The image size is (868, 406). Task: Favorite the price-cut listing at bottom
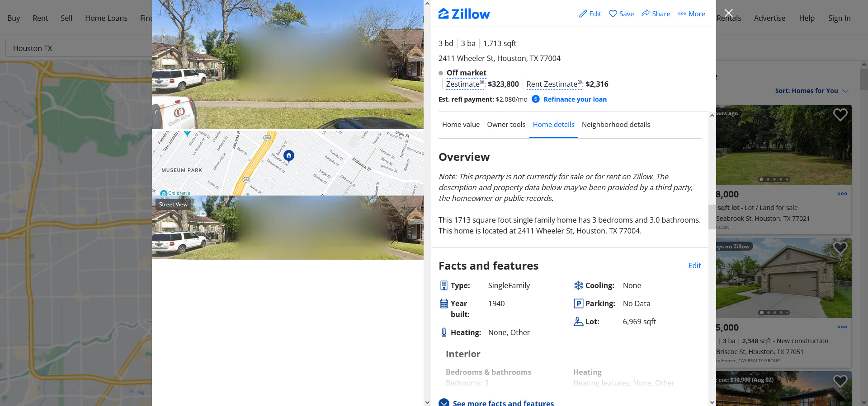point(840,381)
